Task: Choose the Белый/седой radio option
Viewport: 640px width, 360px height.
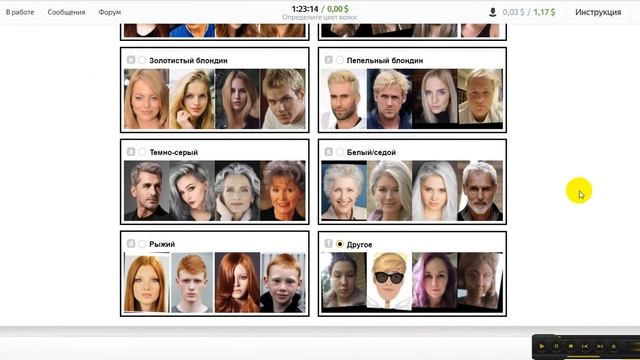Action: tap(340, 152)
